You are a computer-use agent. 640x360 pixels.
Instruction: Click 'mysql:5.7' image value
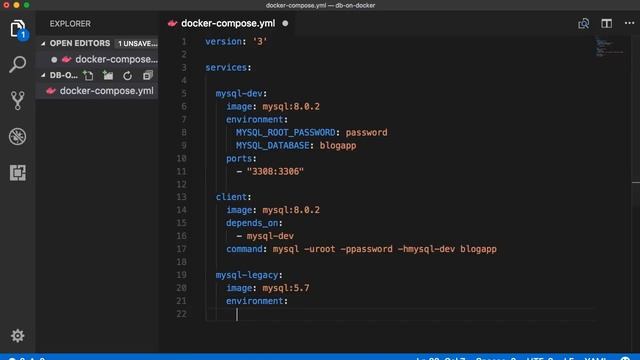click(286, 288)
